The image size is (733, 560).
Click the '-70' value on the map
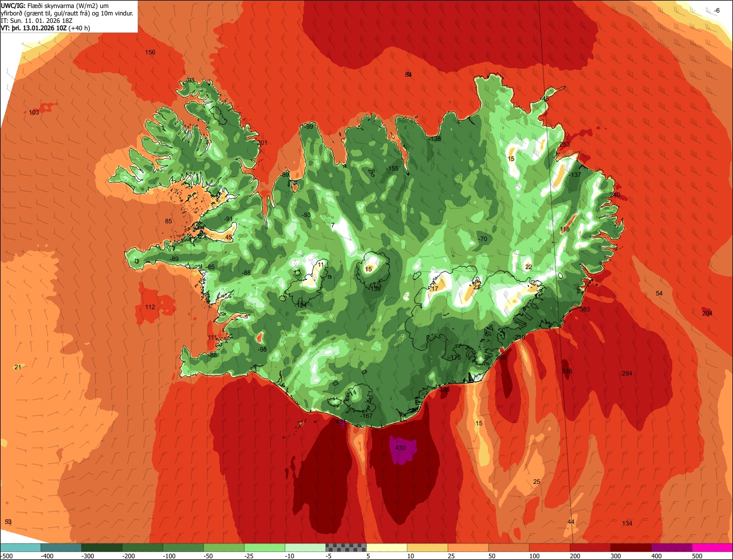click(482, 239)
